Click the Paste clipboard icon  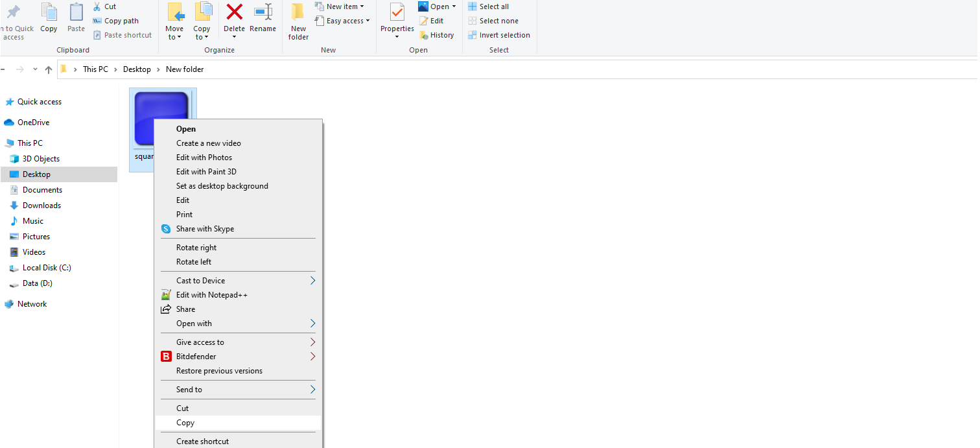pyautogui.click(x=76, y=13)
